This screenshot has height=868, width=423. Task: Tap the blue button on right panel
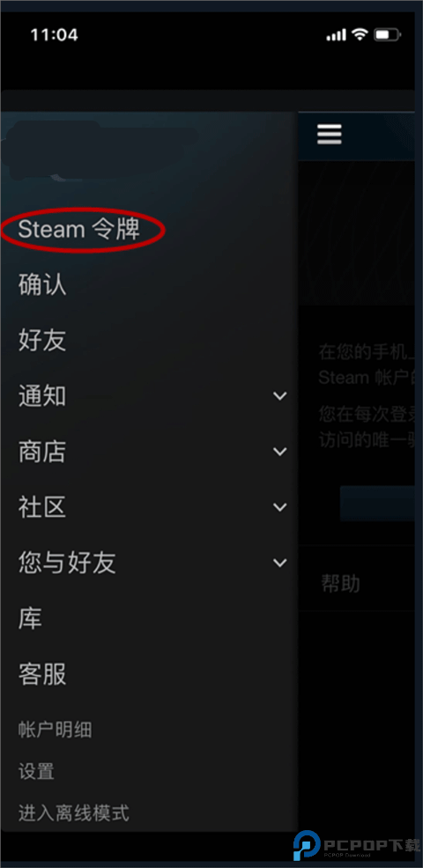pos(377,504)
